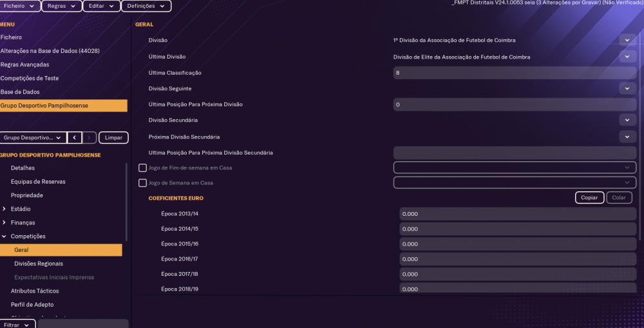This screenshot has height=328, width=644.
Task: Open Equipas de Reservas
Action: coord(38,181)
